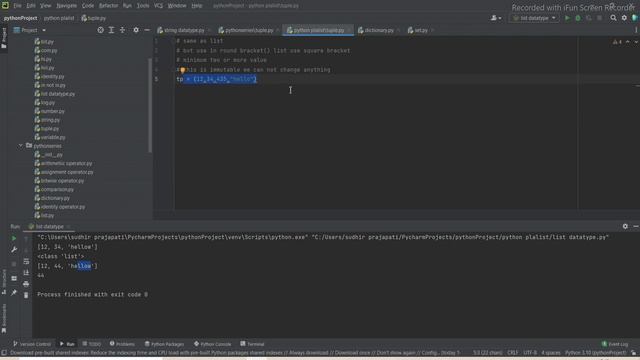Image resolution: width=640 pixels, height=360 pixels.
Task: Open the Window menu
Action: [177, 6]
